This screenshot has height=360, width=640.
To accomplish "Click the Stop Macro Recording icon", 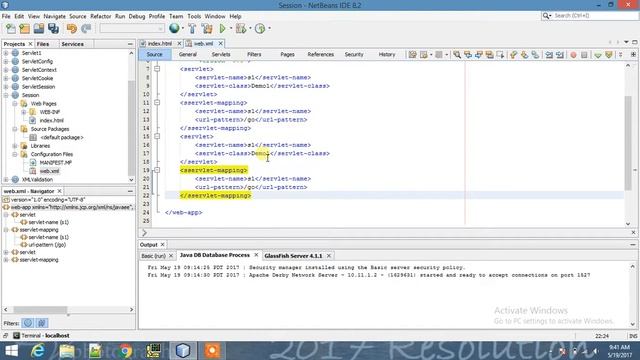I will 584,55.
